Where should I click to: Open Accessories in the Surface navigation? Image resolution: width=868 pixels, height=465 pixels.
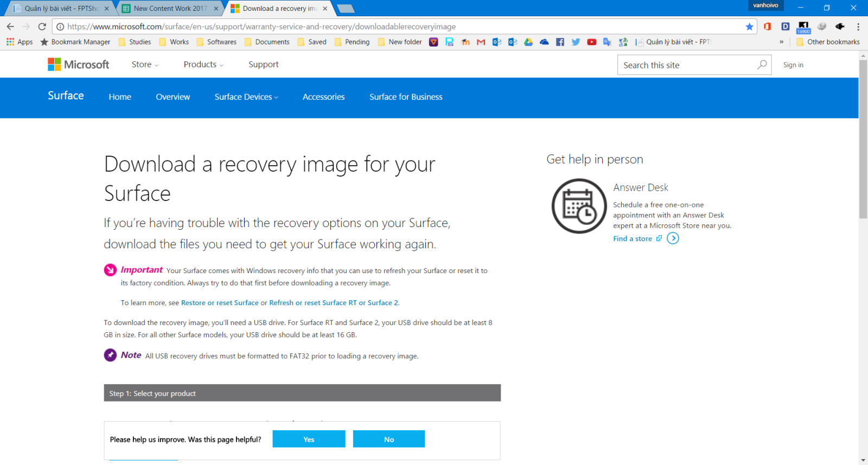323,97
